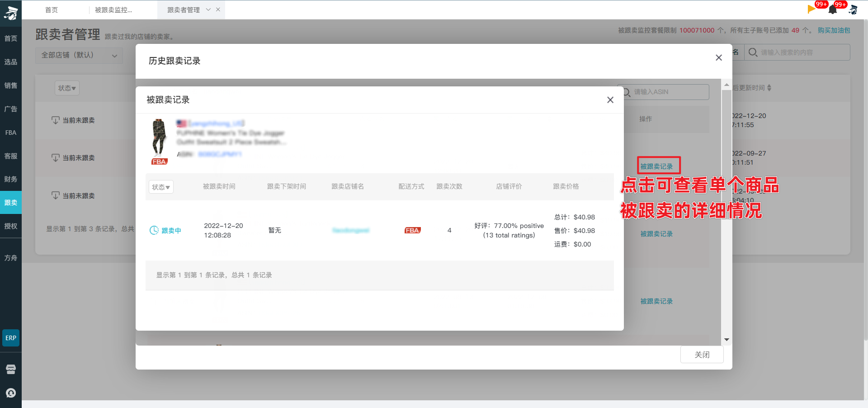
Task: Open 跟卖 in left sidebar
Action: click(x=11, y=203)
